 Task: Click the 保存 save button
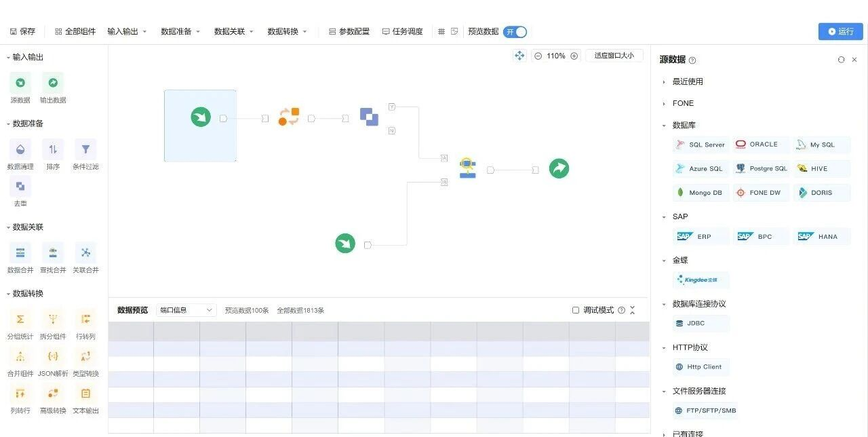click(22, 32)
